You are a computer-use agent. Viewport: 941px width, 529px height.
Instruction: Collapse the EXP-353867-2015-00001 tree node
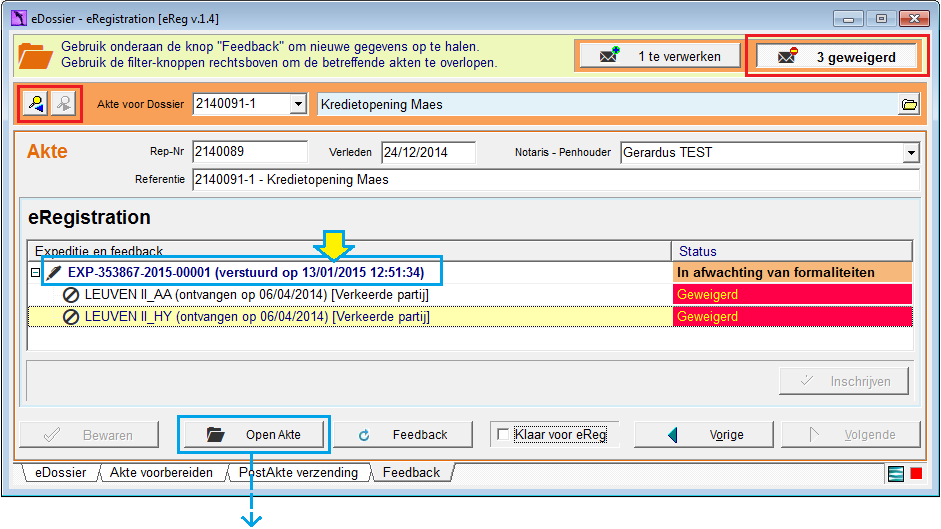tap(35, 273)
